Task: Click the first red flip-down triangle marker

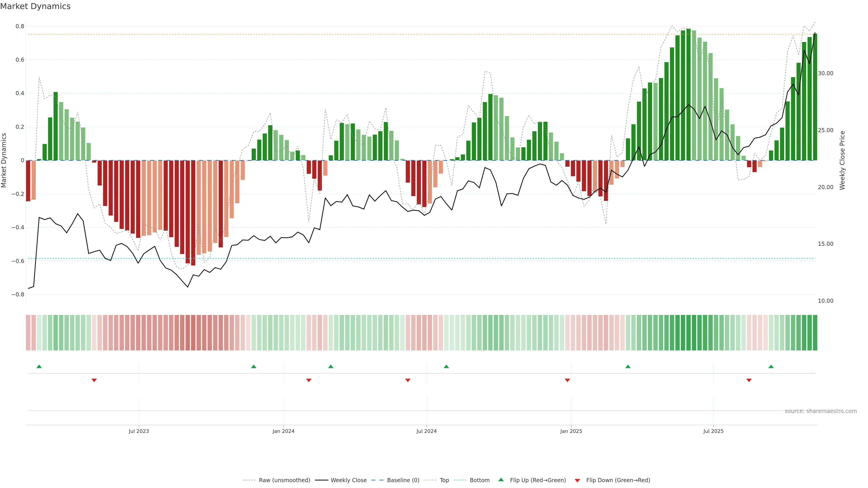Action: pyautogui.click(x=94, y=380)
